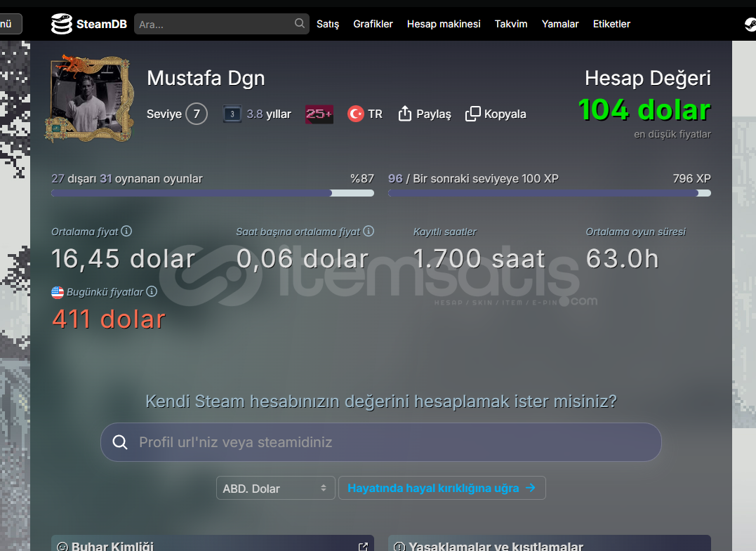Viewport: 756px width, 551px height.
Task: Click the copy icon next to Kopyala
Action: 472,114
